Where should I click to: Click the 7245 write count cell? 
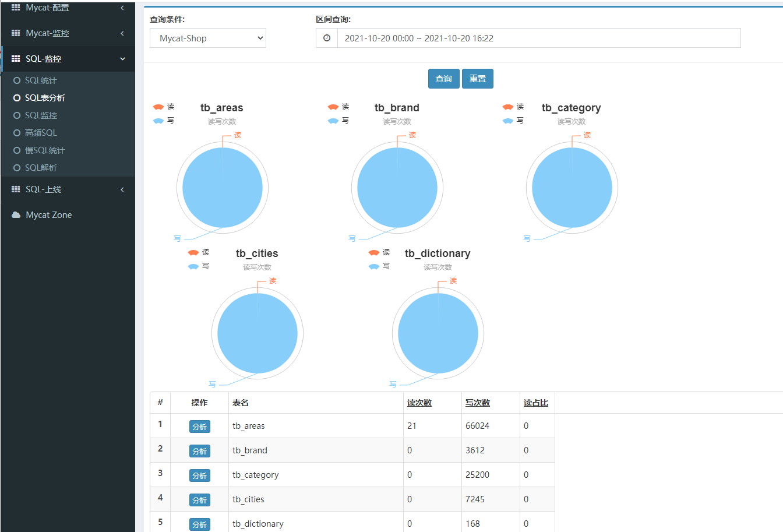tap(491, 499)
